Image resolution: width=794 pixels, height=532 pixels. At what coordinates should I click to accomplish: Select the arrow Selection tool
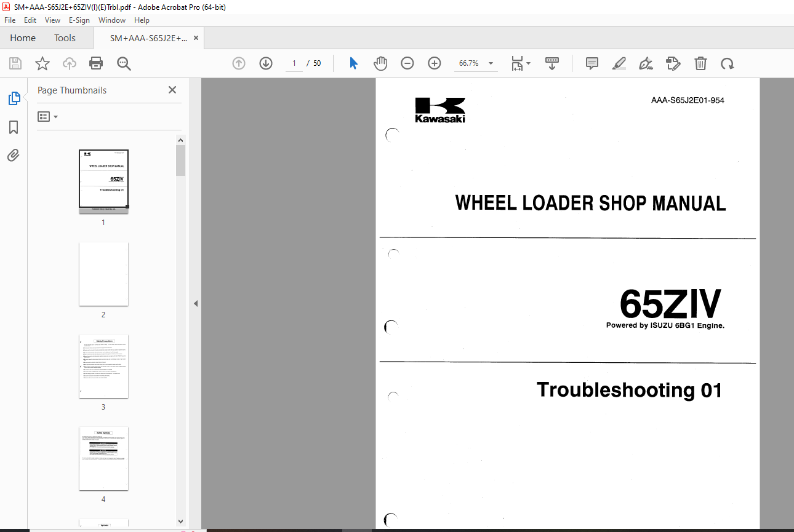click(x=353, y=63)
